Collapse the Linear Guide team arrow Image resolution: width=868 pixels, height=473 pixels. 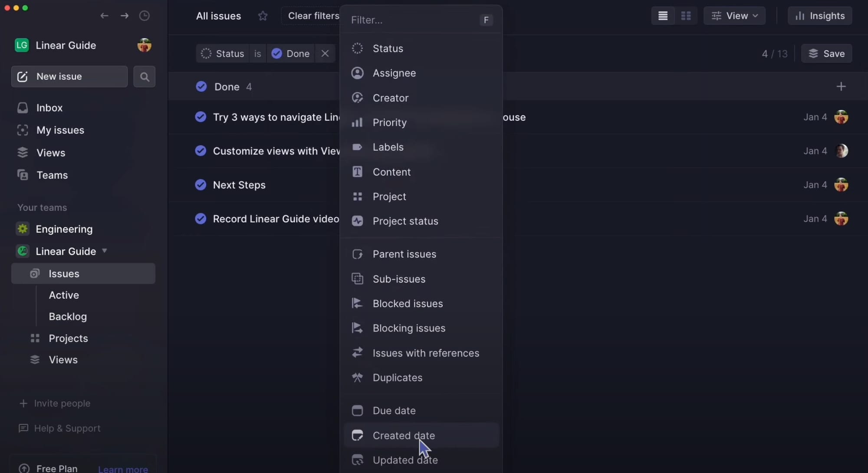(x=105, y=251)
